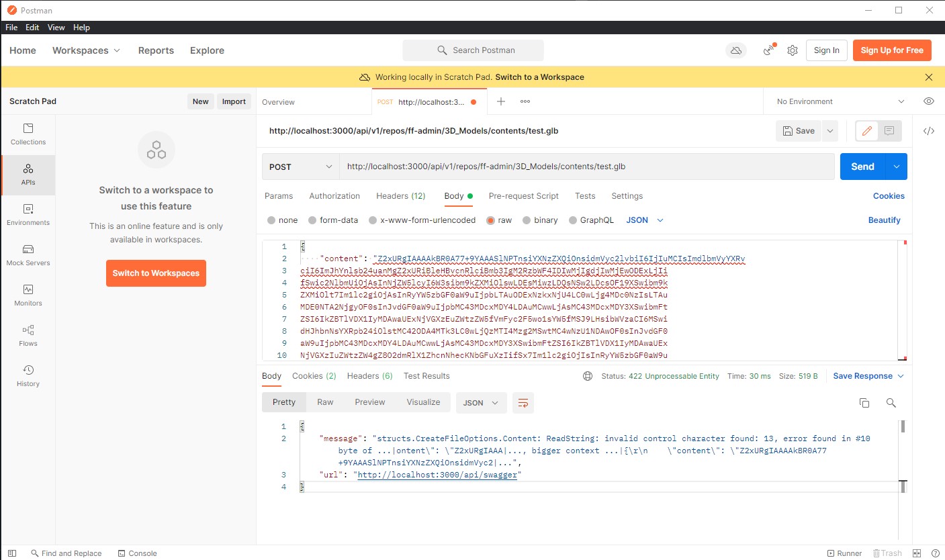Open the Workspaces dropdown menu
The image size is (945, 560).
tap(86, 50)
